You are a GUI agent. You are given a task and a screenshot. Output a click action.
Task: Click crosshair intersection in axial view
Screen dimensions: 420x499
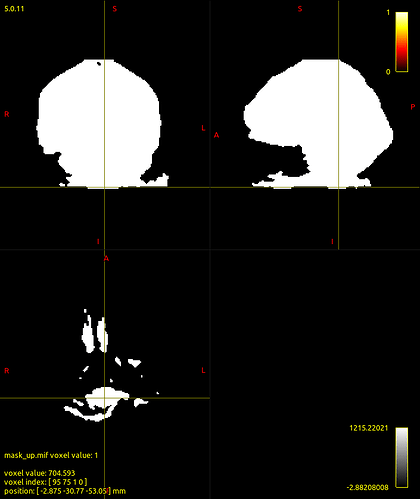coord(104,398)
